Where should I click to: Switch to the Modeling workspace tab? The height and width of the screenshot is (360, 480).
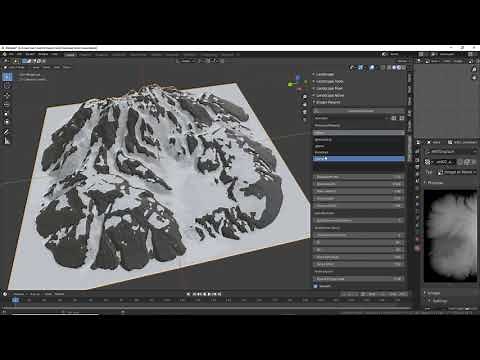[x=85, y=55]
